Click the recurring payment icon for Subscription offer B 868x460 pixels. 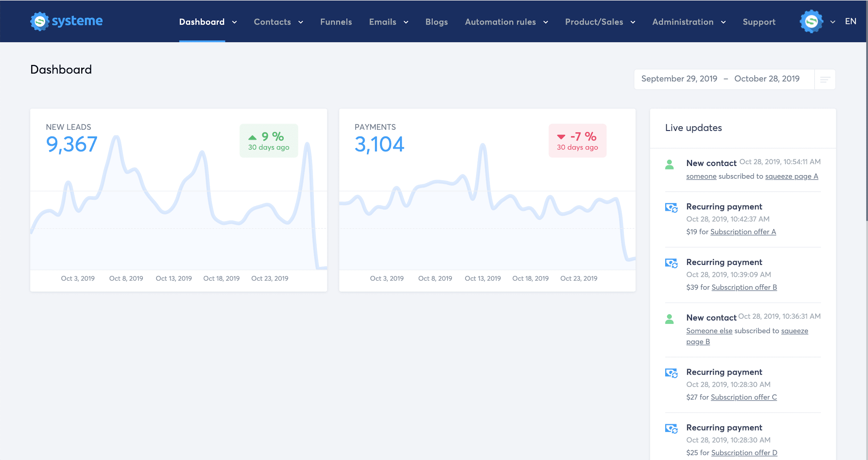point(671,263)
